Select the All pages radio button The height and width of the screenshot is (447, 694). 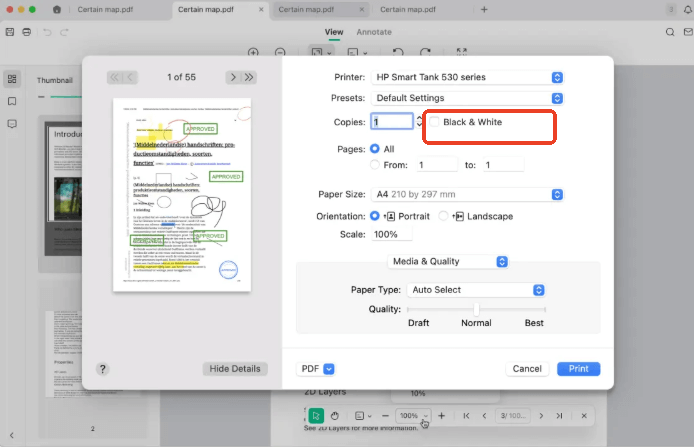coord(375,149)
